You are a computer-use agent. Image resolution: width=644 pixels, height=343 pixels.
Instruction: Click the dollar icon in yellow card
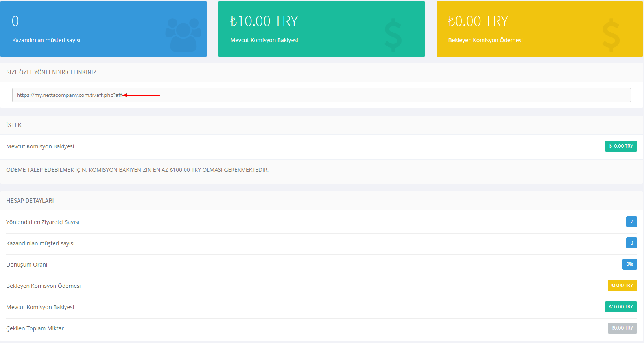point(611,35)
